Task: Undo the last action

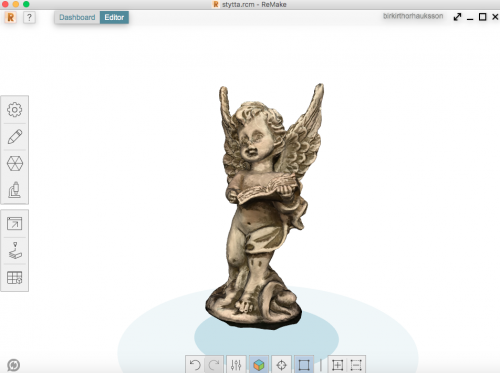Action: (195, 365)
